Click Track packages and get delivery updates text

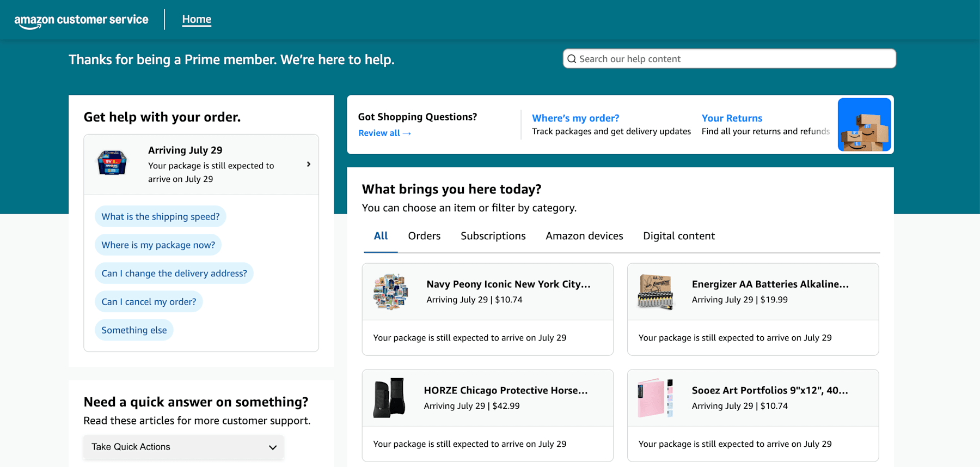[x=611, y=131]
